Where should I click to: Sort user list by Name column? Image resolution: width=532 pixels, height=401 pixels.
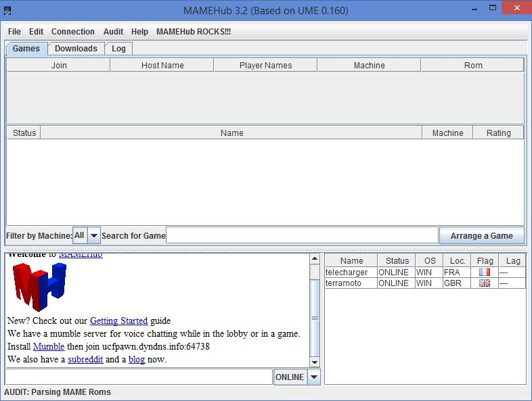(351, 260)
